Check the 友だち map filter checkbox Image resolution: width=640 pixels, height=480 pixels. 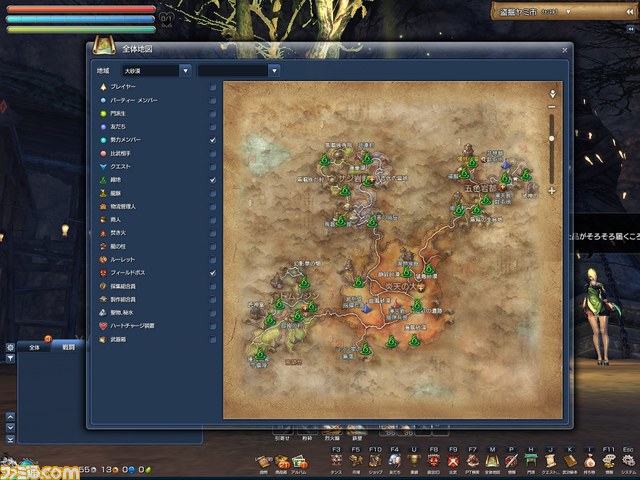coord(213,127)
